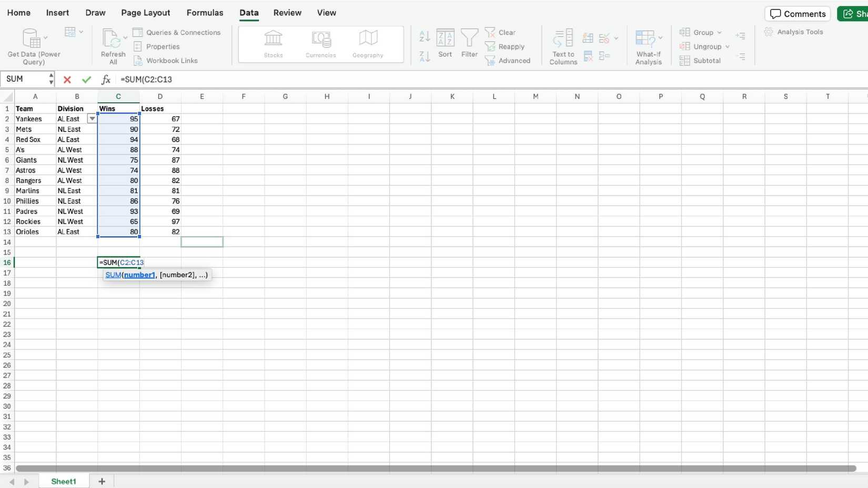Viewport: 868px width, 488px height.
Task: Open the Data Validation icon
Action: tap(604, 38)
